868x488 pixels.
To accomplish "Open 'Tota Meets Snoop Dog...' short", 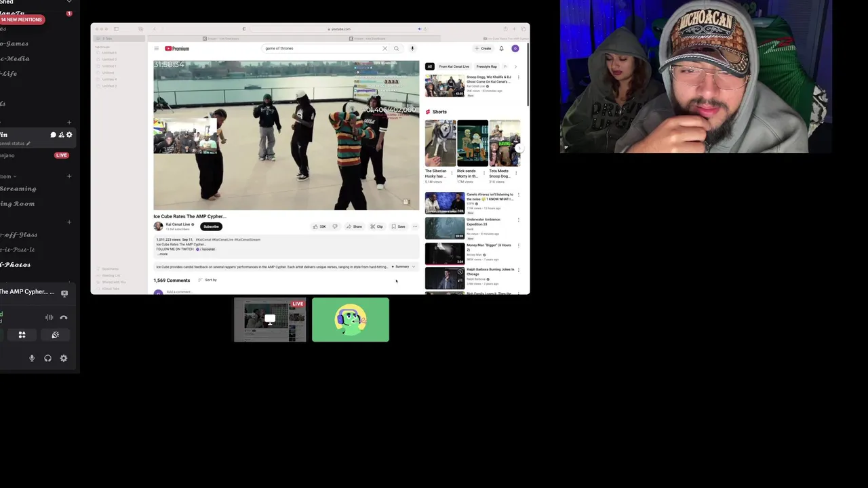I will (x=505, y=143).
